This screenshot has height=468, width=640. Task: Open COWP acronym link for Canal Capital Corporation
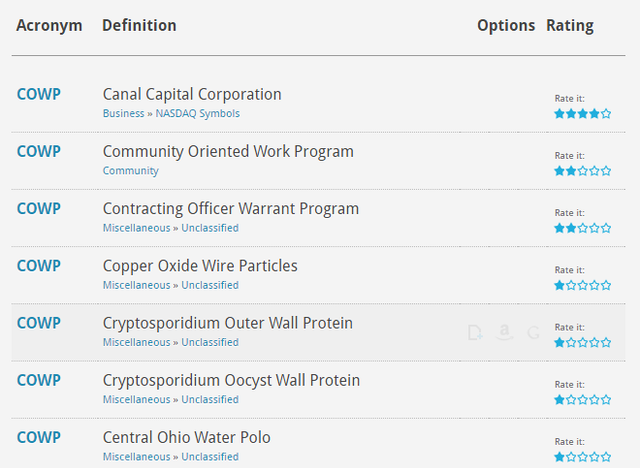pyautogui.click(x=39, y=94)
